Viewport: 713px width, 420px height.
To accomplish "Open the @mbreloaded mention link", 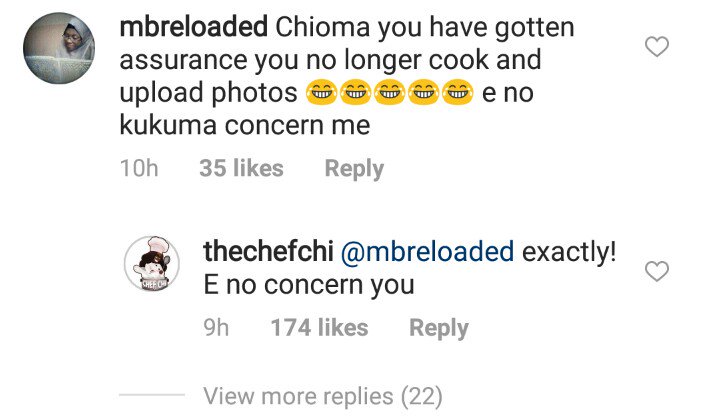I will coord(426,252).
